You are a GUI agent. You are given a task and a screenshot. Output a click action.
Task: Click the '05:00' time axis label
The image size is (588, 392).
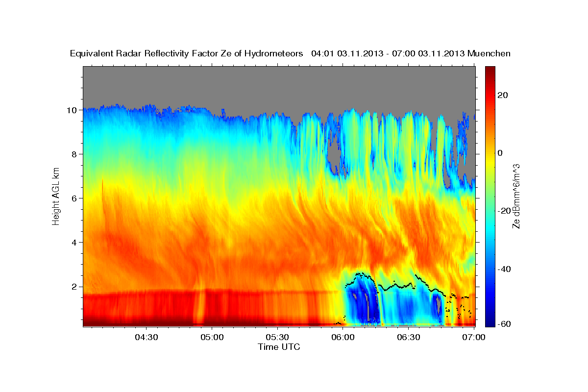pyautogui.click(x=212, y=337)
